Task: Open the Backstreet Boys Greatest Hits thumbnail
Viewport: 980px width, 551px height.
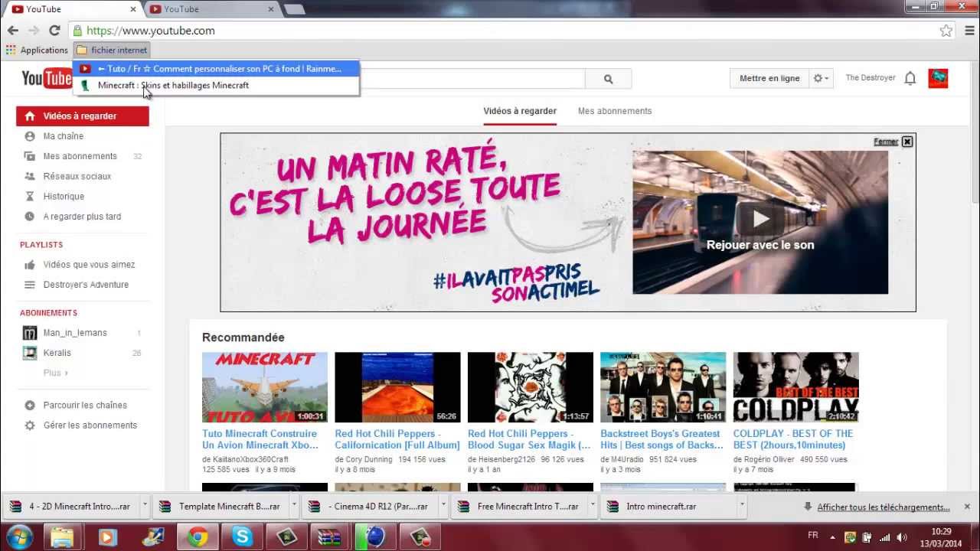Action: (663, 387)
